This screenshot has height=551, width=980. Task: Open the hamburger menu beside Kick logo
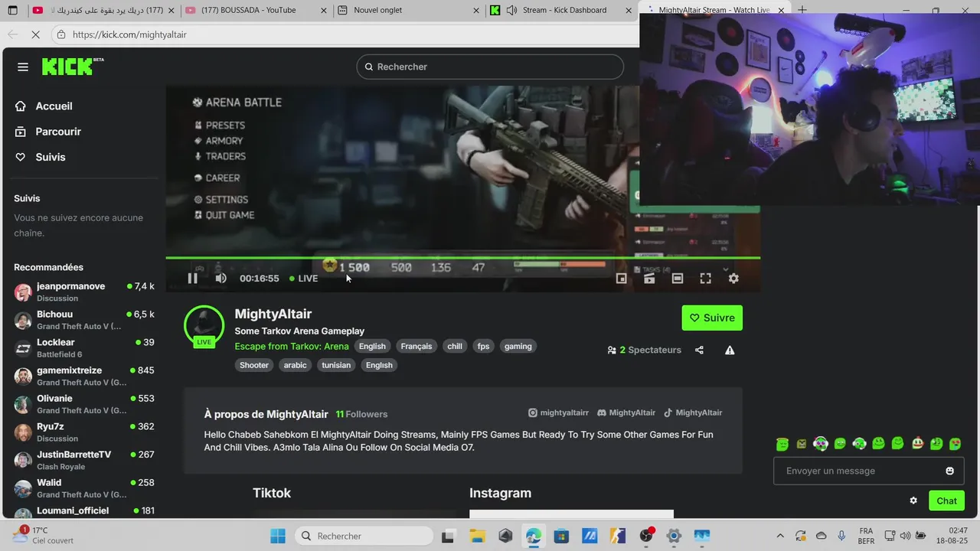point(23,67)
